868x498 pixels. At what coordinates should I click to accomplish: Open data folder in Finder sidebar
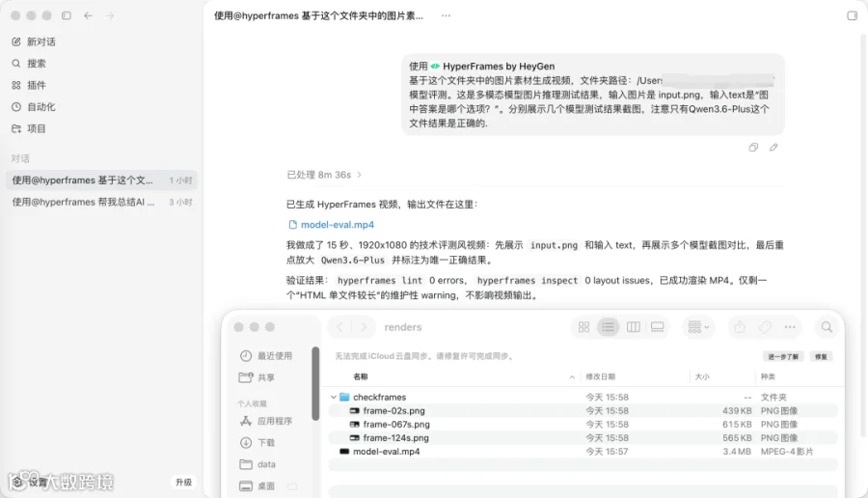coord(258,464)
